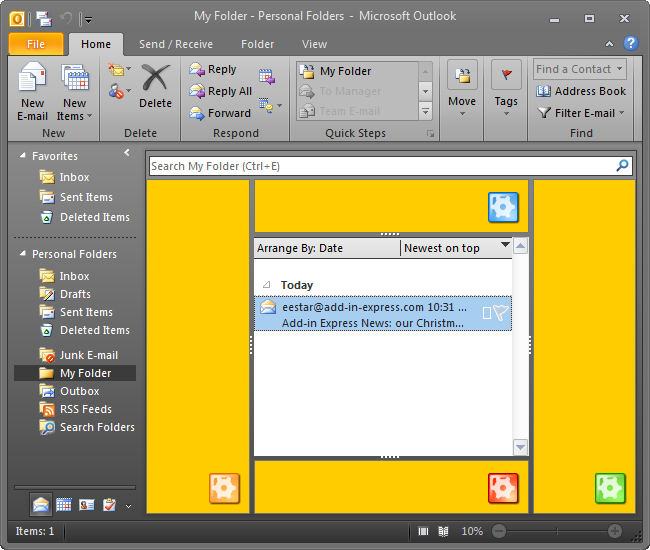Click Send/Receive All Folders quick access icon
Screen dimensions: 650x550
coord(44,19)
